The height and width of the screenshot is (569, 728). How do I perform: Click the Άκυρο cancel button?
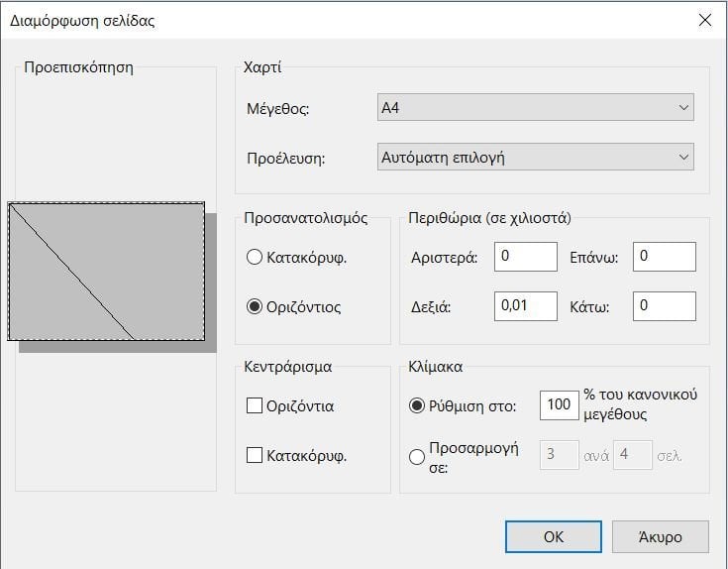(661, 537)
